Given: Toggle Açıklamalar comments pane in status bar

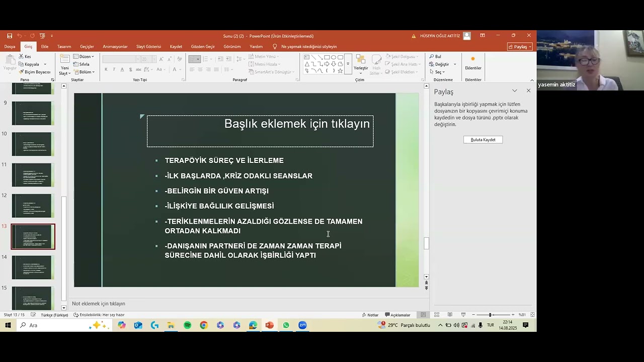Looking at the screenshot, I should coord(397,315).
